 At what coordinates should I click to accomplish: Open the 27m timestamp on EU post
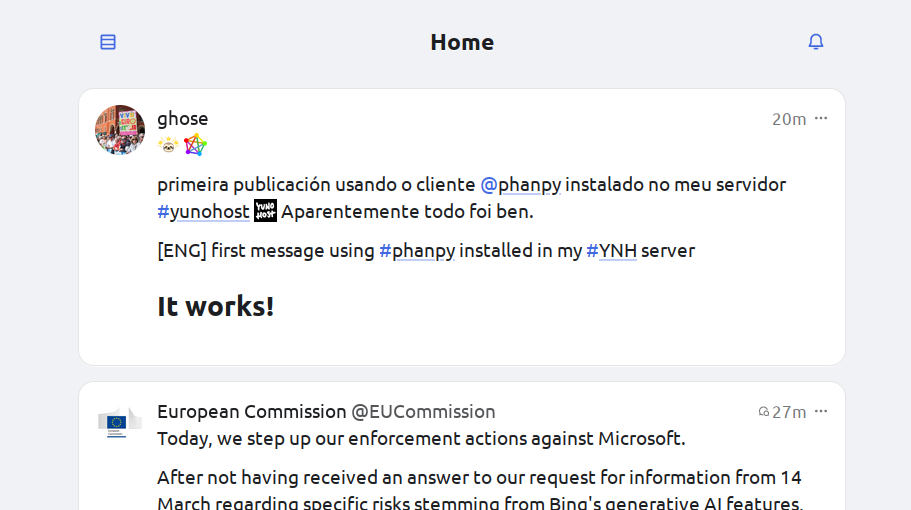coord(789,412)
